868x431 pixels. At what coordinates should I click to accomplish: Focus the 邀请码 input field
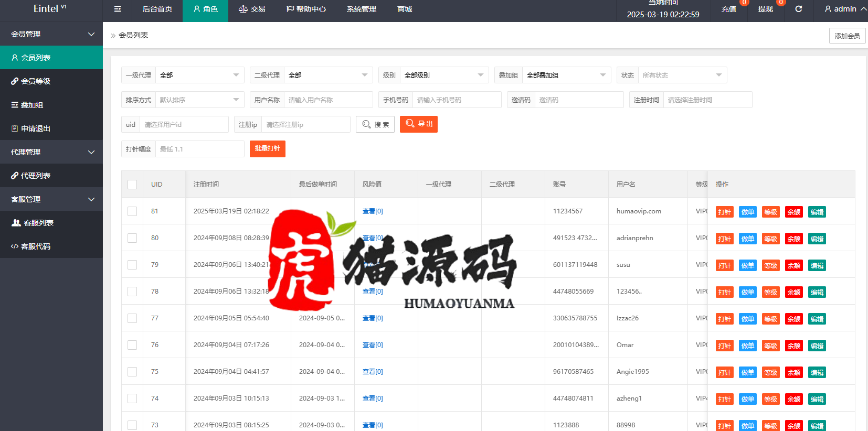[x=579, y=100]
